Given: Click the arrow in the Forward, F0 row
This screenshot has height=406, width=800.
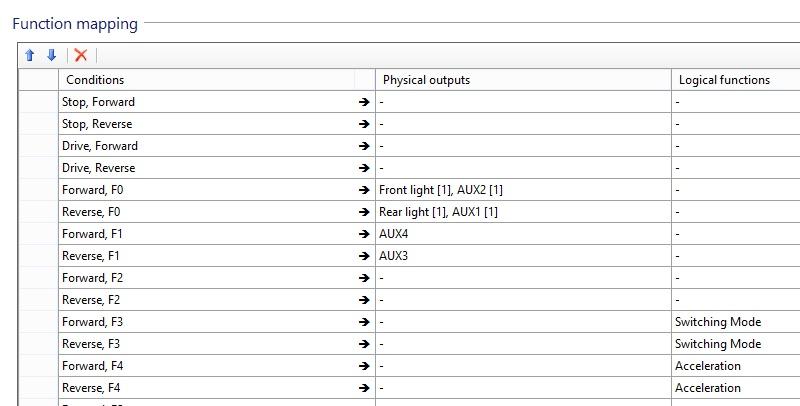Looking at the screenshot, I should tap(364, 190).
